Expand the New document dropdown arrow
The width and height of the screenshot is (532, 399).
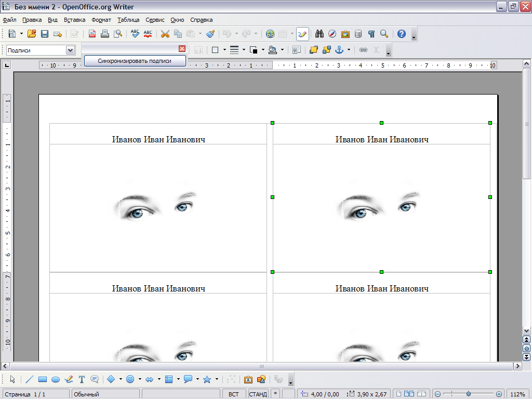(x=21, y=34)
